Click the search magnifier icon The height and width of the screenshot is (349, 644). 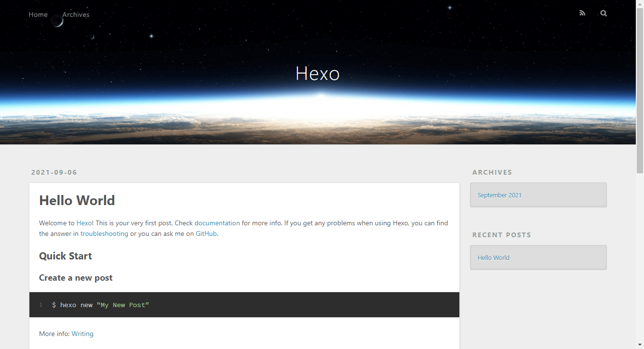click(604, 13)
